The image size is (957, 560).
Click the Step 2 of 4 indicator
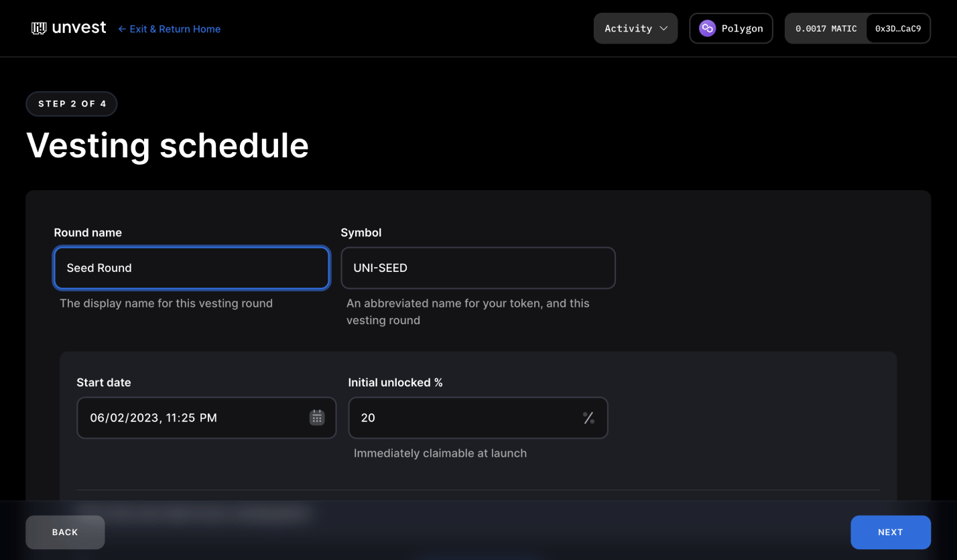point(71,104)
